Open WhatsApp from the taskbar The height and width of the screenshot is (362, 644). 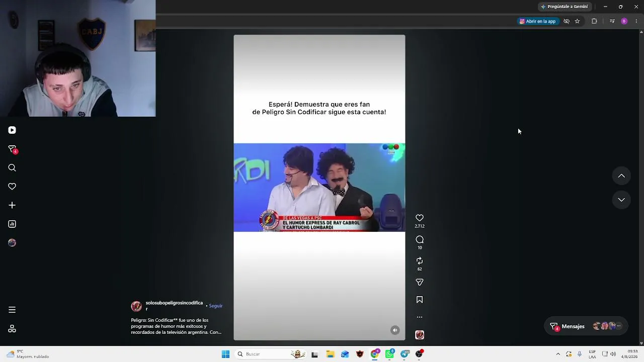pos(390,354)
